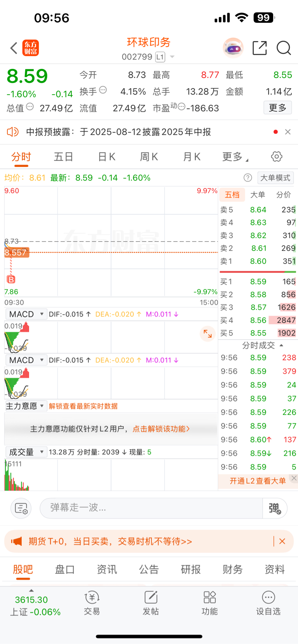Open 股吧 forum tab
The width and height of the screenshot is (298, 644).
pyautogui.click(x=23, y=570)
